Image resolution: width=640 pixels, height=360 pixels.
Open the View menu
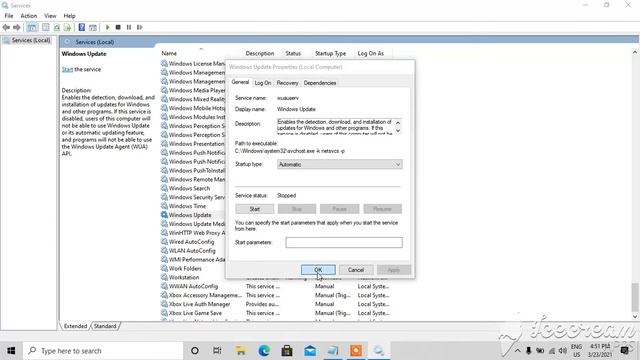pyautogui.click(x=50, y=16)
